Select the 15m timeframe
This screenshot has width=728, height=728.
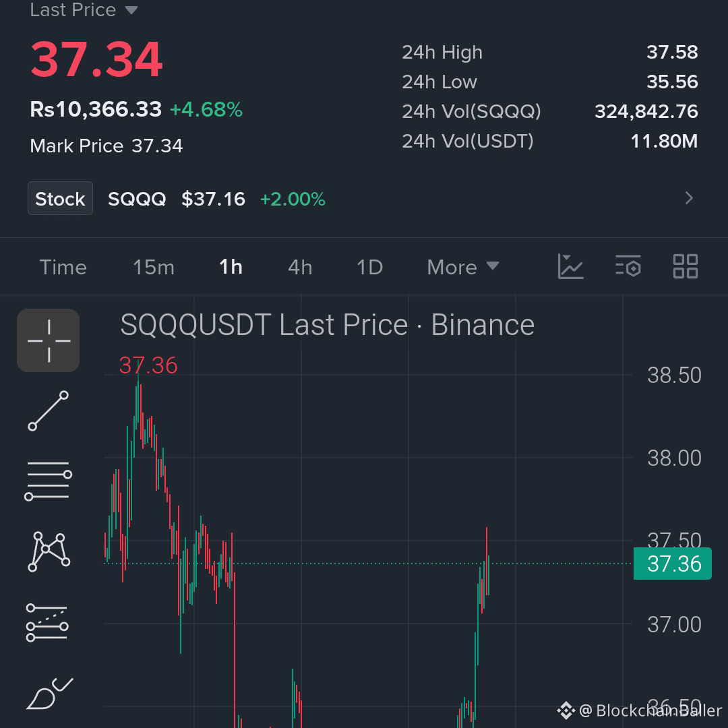click(154, 267)
